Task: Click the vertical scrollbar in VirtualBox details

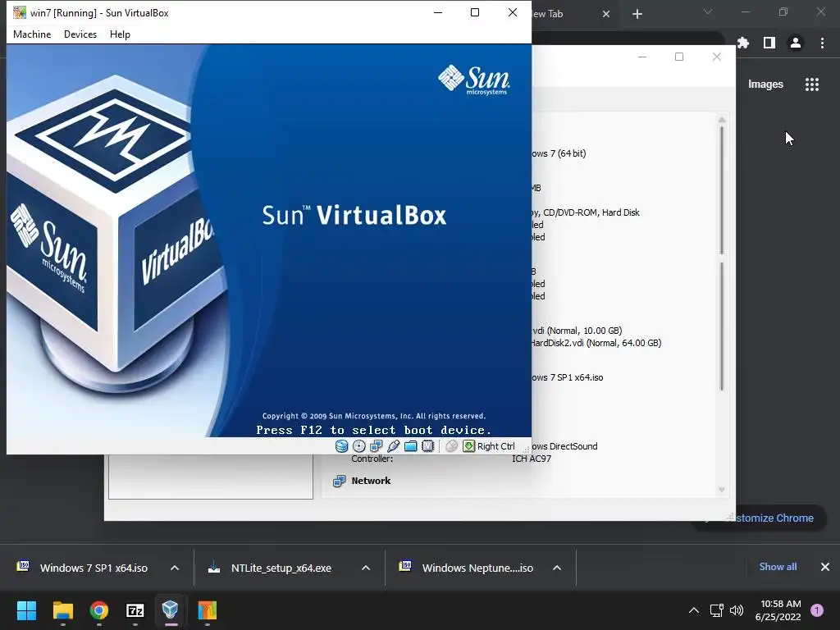Action: (x=722, y=305)
